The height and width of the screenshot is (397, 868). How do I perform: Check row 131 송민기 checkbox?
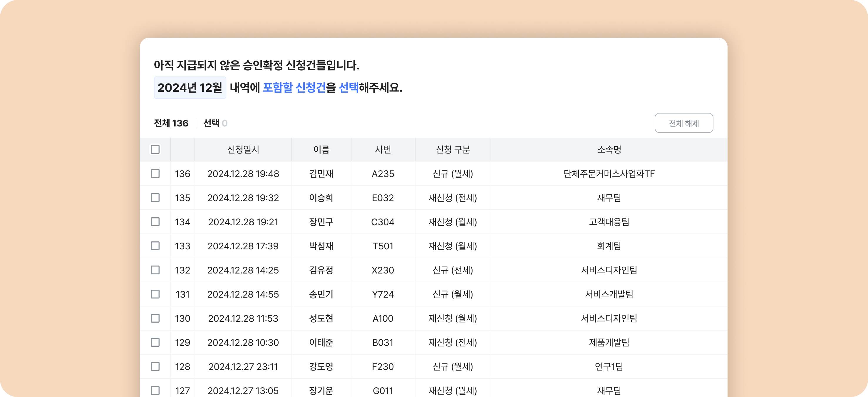click(155, 294)
